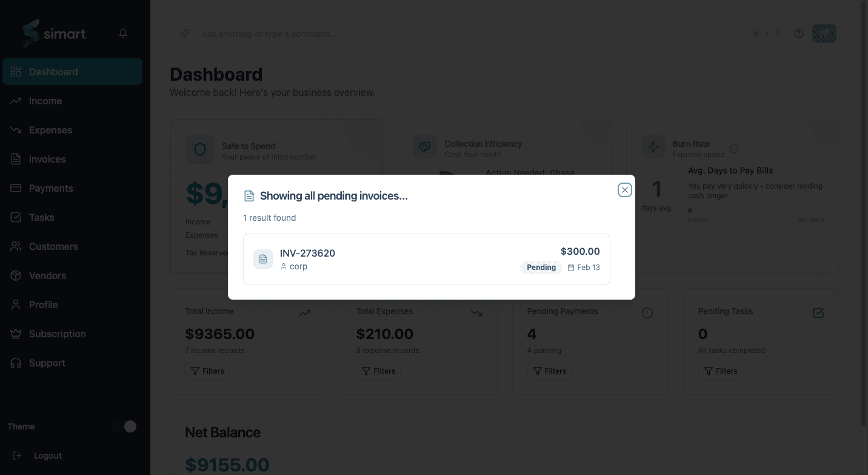Image resolution: width=868 pixels, height=475 pixels.
Task: Click the send arrow button in the search bar
Action: pos(824,33)
